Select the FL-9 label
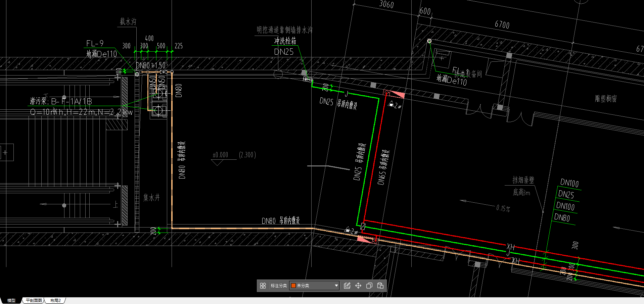 coord(95,44)
